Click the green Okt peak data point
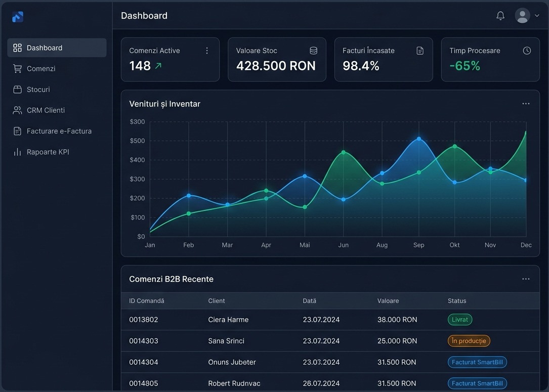549x392 pixels. [x=454, y=146]
